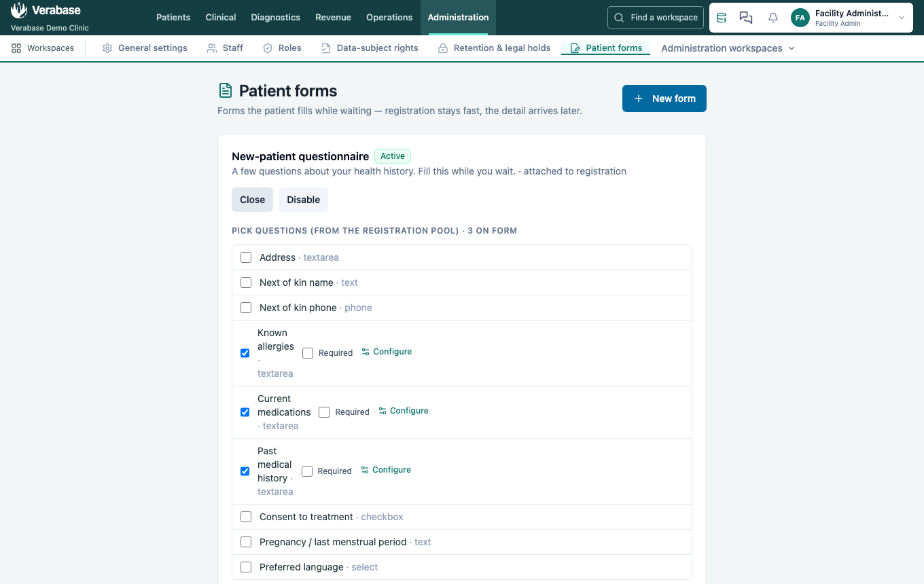Click the Retention & legal holds lock icon

point(443,48)
